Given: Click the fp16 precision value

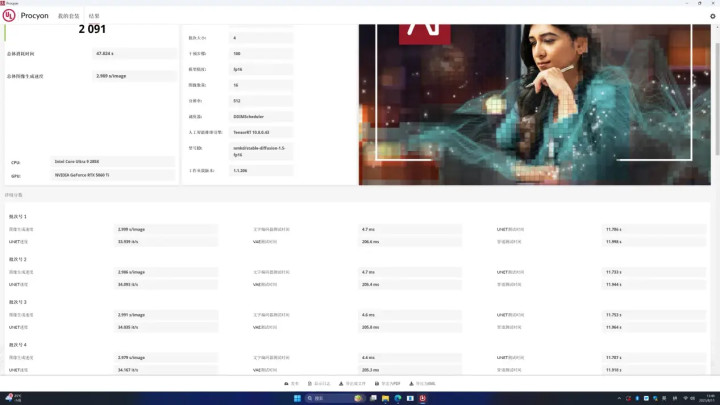Looking at the screenshot, I should (261, 69).
